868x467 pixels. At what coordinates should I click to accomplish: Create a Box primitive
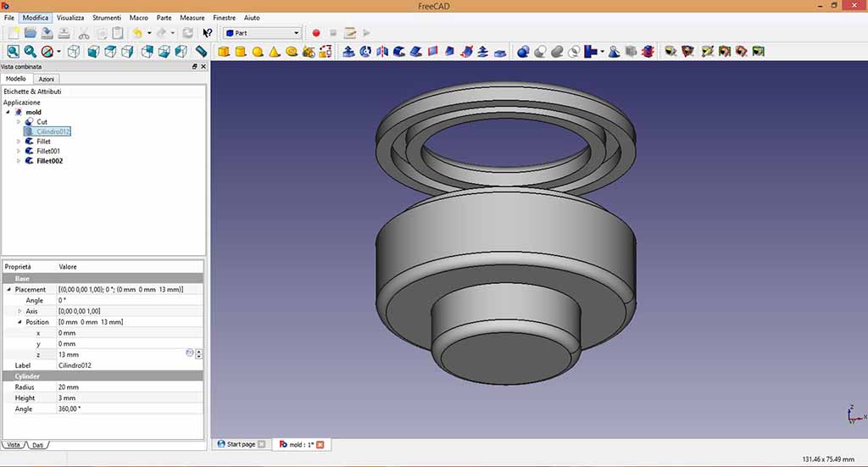click(x=224, y=52)
